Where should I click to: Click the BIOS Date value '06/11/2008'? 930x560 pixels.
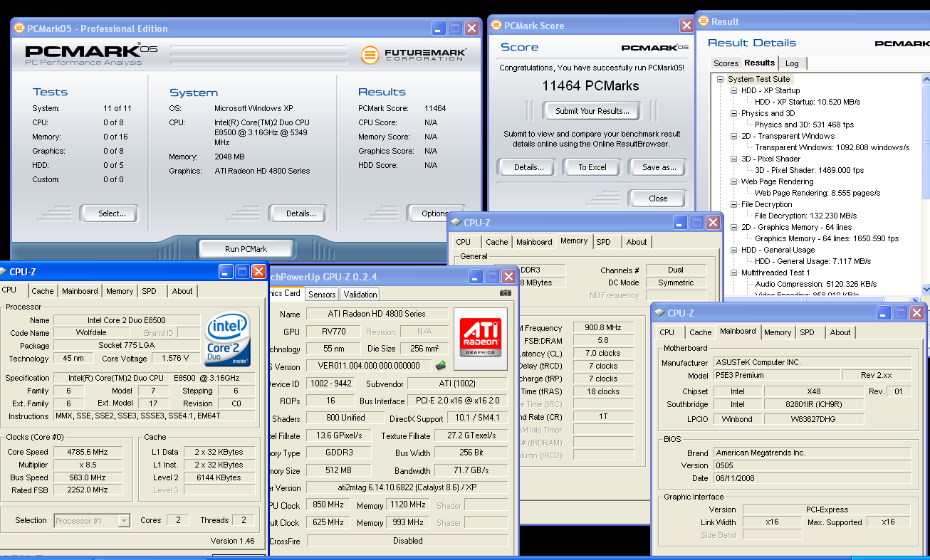point(813,478)
